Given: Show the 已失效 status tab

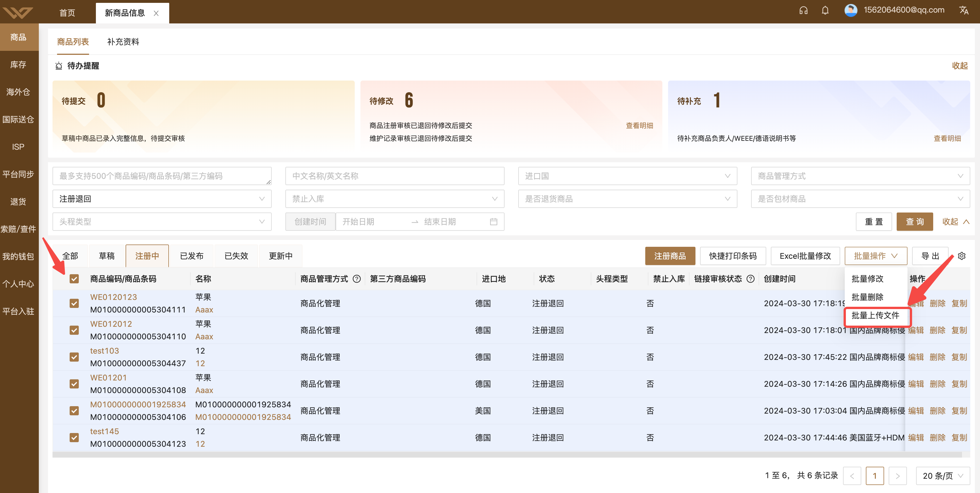Looking at the screenshot, I should (x=236, y=256).
